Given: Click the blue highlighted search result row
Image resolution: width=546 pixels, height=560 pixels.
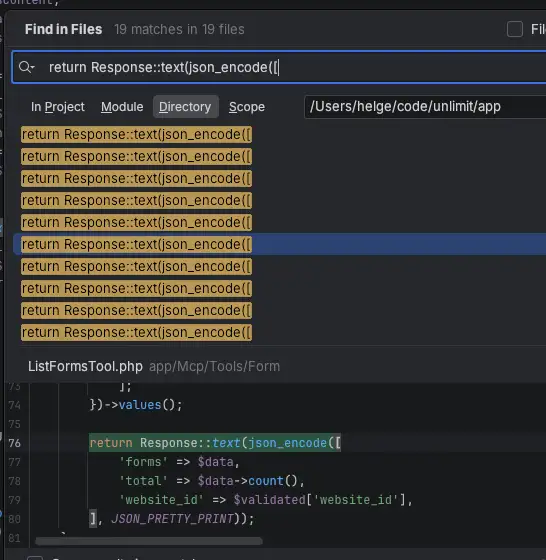Looking at the screenshot, I should click(280, 244).
